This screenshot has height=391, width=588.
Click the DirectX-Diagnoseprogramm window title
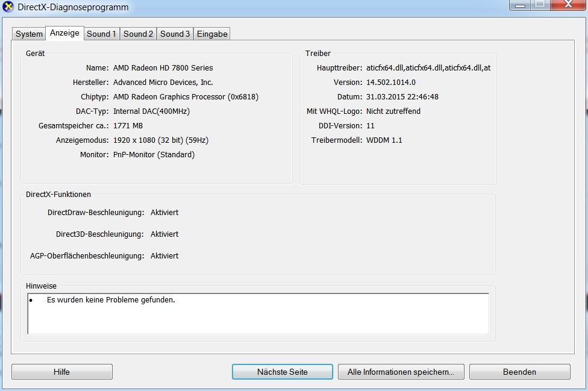[x=73, y=7]
